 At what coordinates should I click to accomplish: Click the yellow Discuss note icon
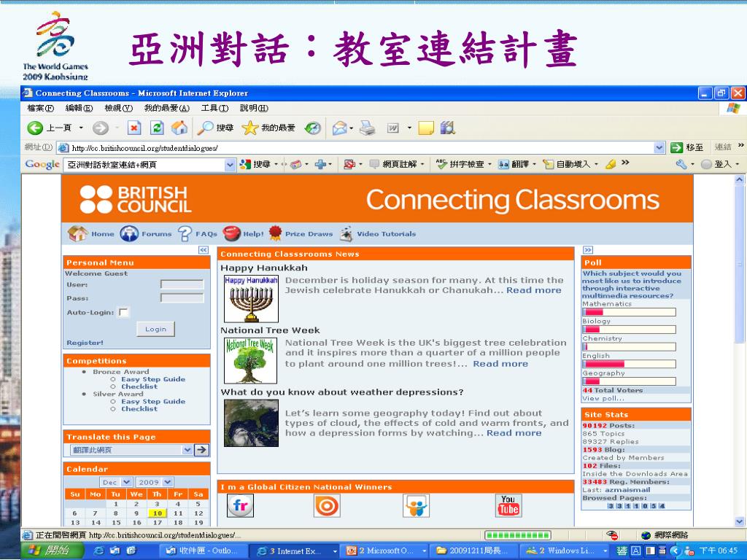coord(426,128)
